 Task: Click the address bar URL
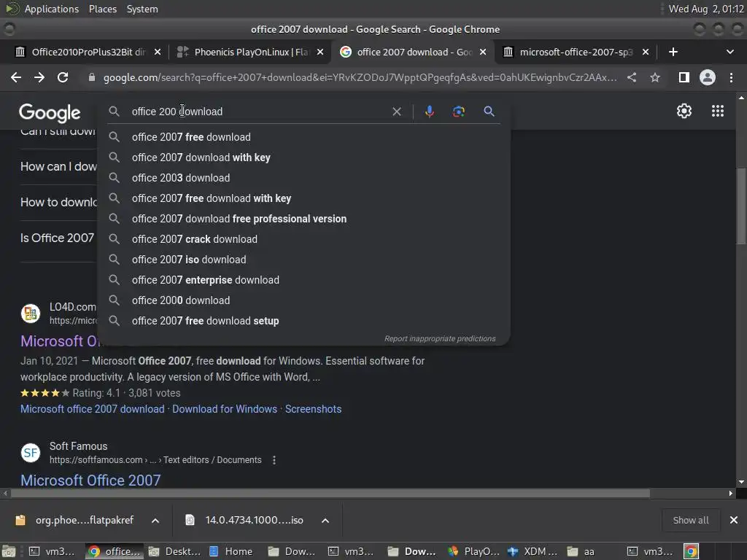coord(360,77)
